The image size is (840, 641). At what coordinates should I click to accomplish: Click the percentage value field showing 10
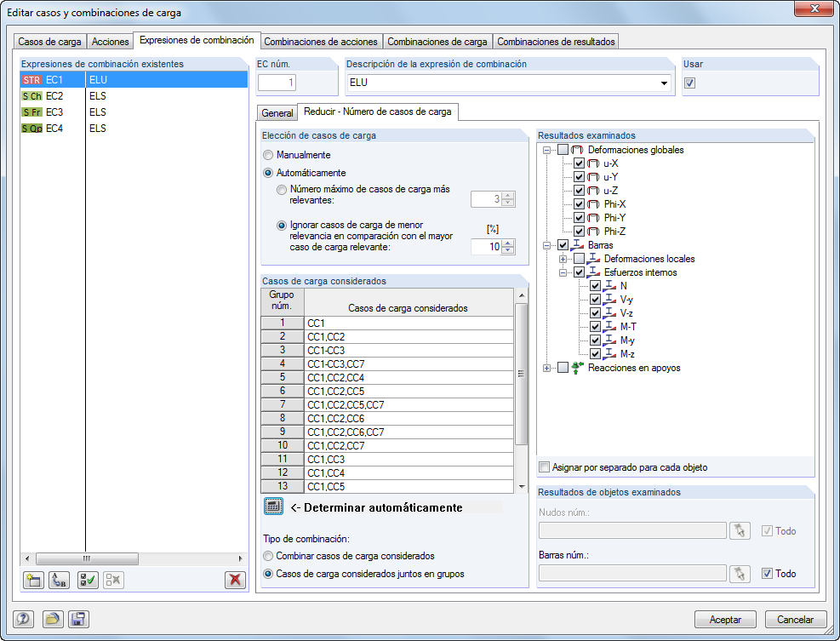click(x=487, y=247)
